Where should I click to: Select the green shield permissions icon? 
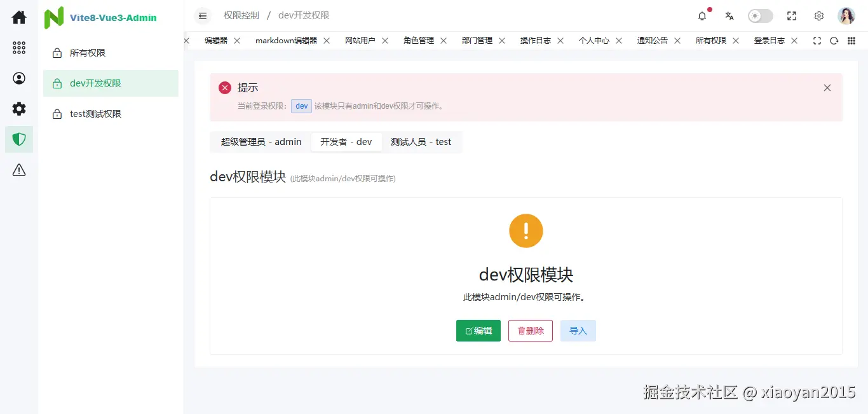[19, 139]
